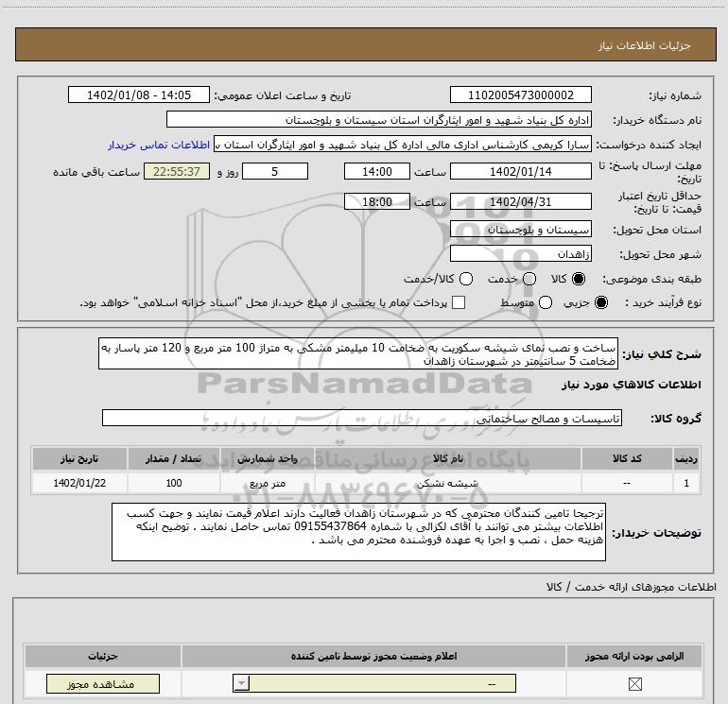
Task: Click the واحد شمارش column header
Action: tap(268, 458)
